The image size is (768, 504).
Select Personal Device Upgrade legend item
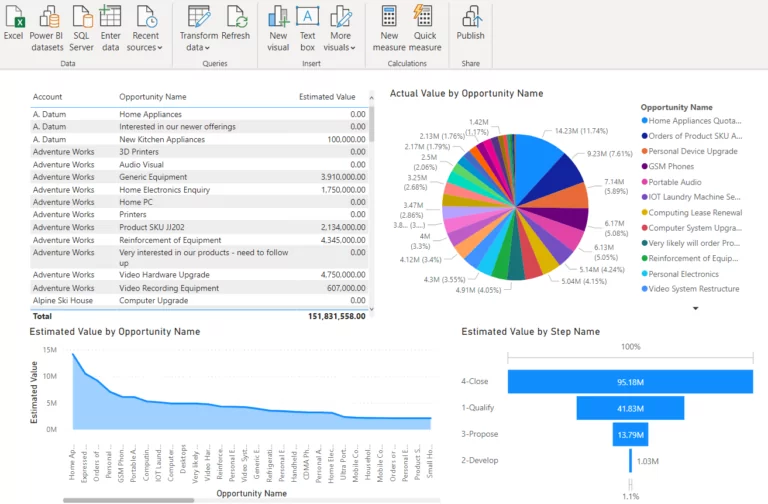click(x=689, y=151)
